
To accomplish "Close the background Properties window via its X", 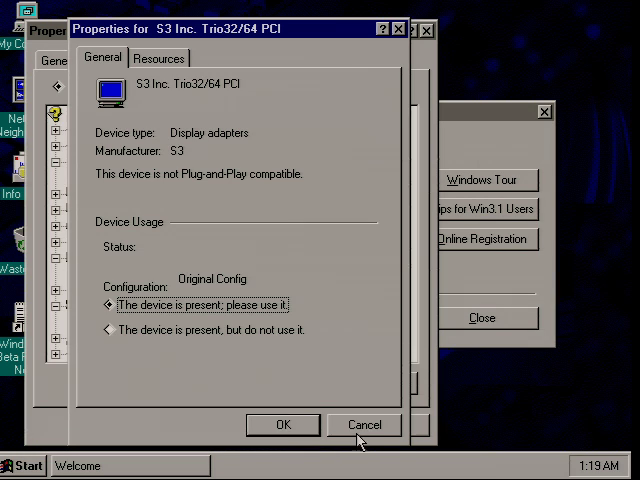I will (427, 31).
